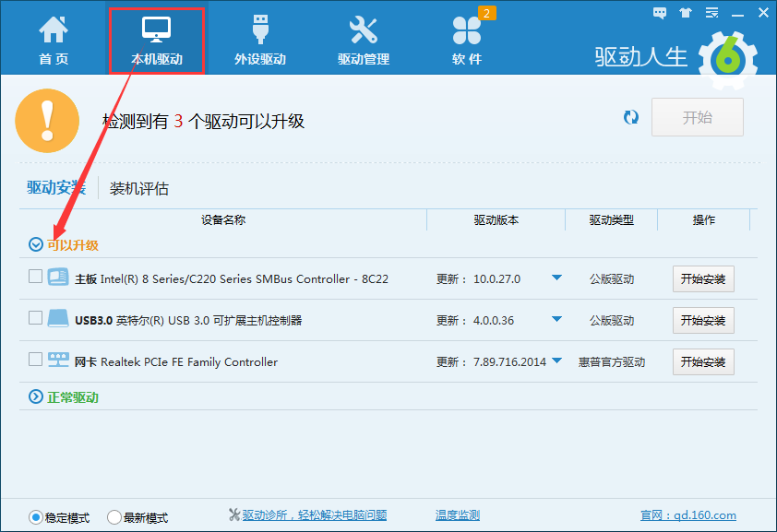Image resolution: width=777 pixels, height=532 pixels.
Task: Switch to the 装机评估 tab
Action: click(x=139, y=189)
